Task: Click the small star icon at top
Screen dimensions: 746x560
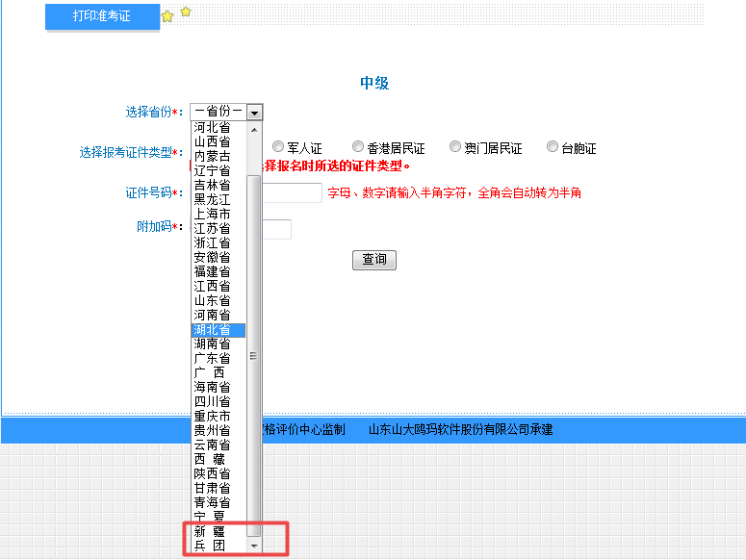Action: [x=186, y=12]
